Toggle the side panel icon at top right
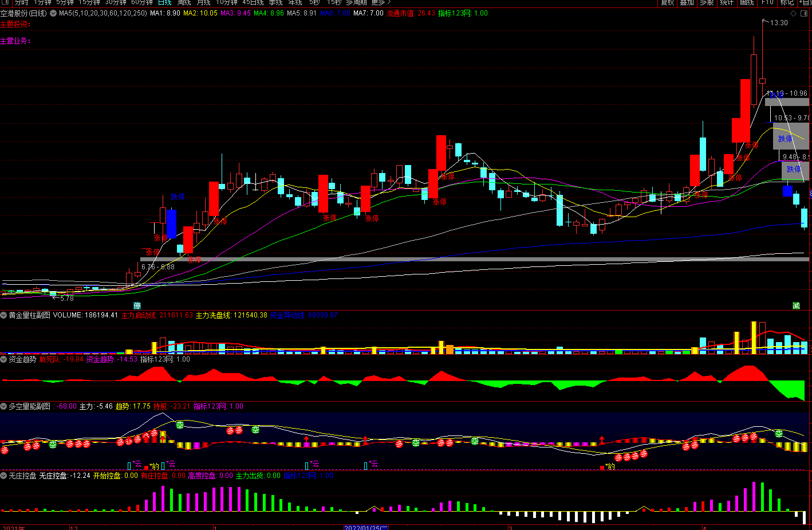The width and height of the screenshot is (812, 530). pos(805,13)
